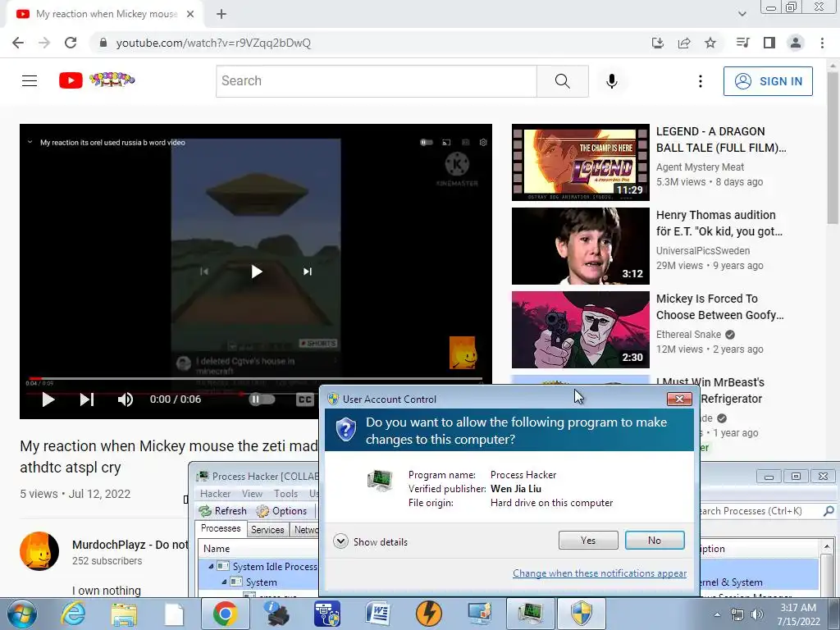
Task: Click the Chrome page scrollbar
Action: click(x=833, y=149)
